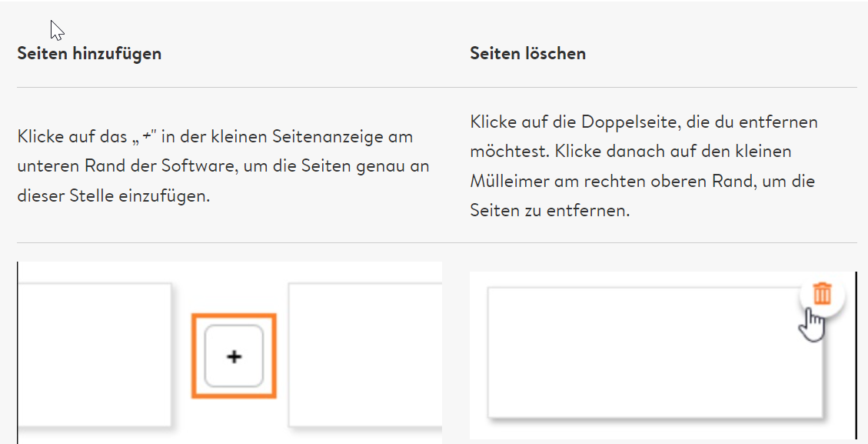Image resolution: width=868 pixels, height=444 pixels.
Task: Click "dieser Stelle einzufügen" text line
Action: click(114, 197)
